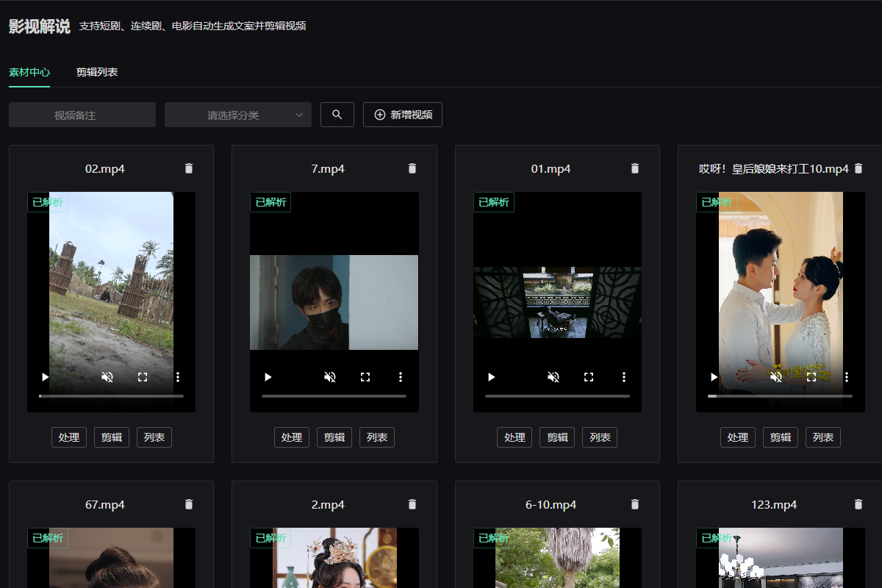This screenshot has height=588, width=882.
Task: Delete the 哎呀！皇后娘娘来打工10.mp4 video
Action: coord(858,169)
